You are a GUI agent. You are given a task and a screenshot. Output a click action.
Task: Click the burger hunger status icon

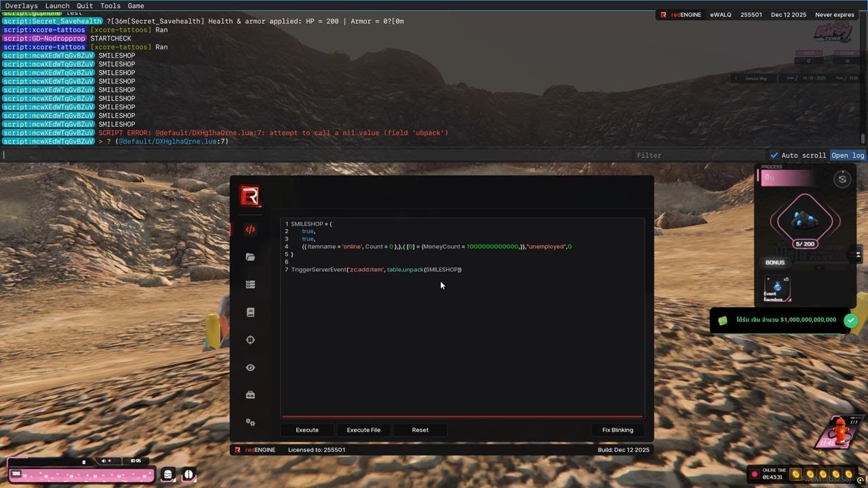167,474
